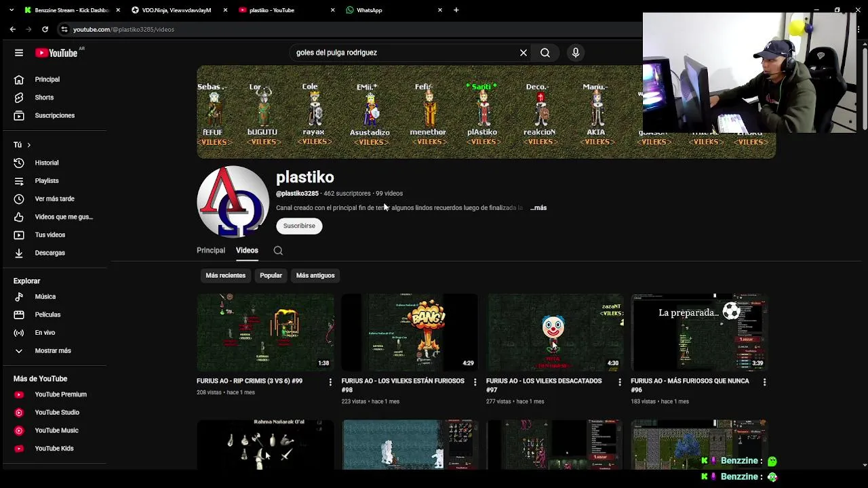Reload the page with the refresh icon

tap(45, 29)
